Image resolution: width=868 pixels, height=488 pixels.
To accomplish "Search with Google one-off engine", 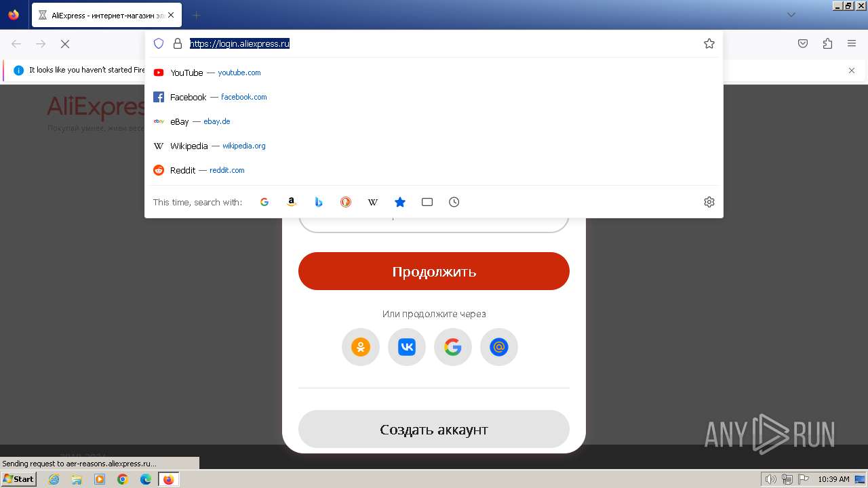I will [x=264, y=202].
